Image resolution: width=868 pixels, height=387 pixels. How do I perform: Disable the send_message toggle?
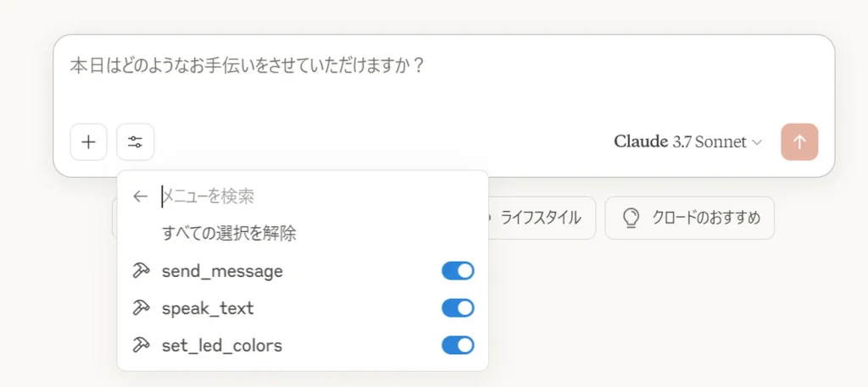[458, 271]
